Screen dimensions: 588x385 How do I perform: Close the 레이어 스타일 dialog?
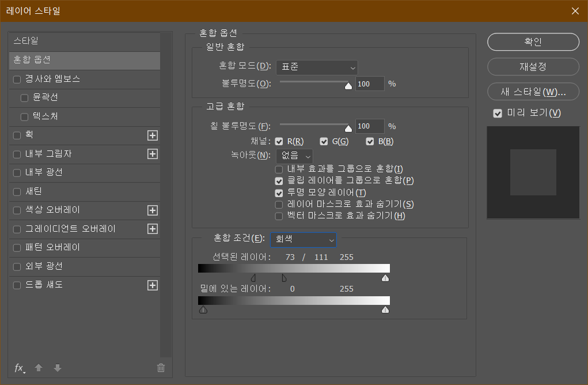click(575, 11)
